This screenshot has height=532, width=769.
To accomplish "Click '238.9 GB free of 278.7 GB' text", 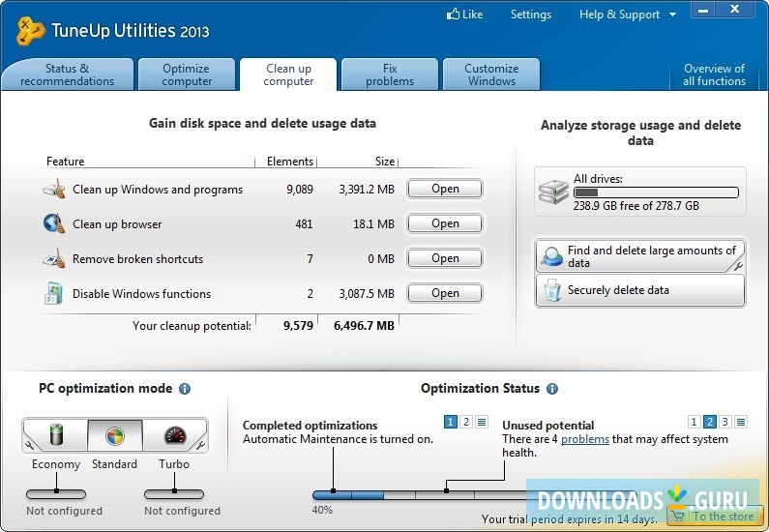I will (636, 206).
